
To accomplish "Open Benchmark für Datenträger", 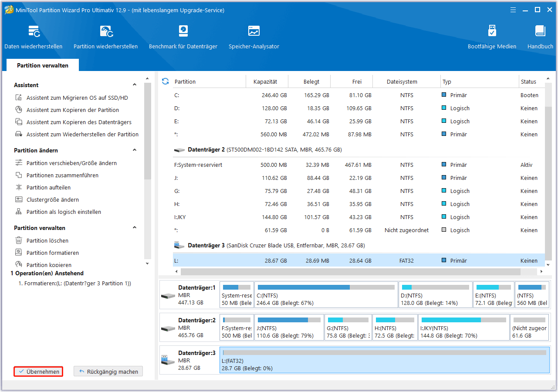I will (x=183, y=37).
